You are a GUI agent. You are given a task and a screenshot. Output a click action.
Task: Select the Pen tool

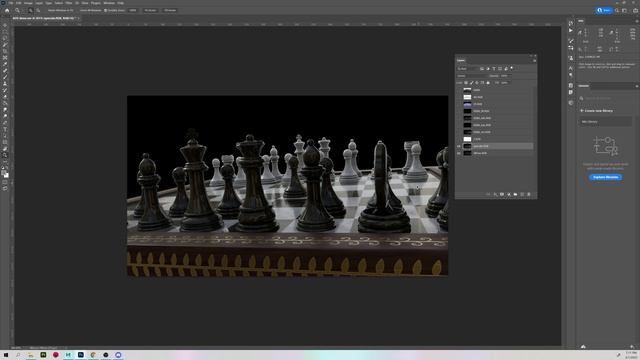click(x=5, y=122)
